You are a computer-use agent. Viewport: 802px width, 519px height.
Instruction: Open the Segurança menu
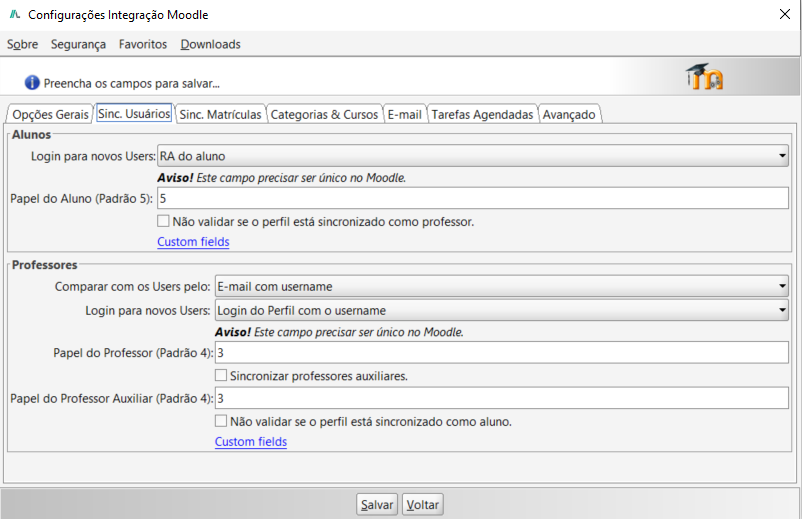tap(78, 44)
